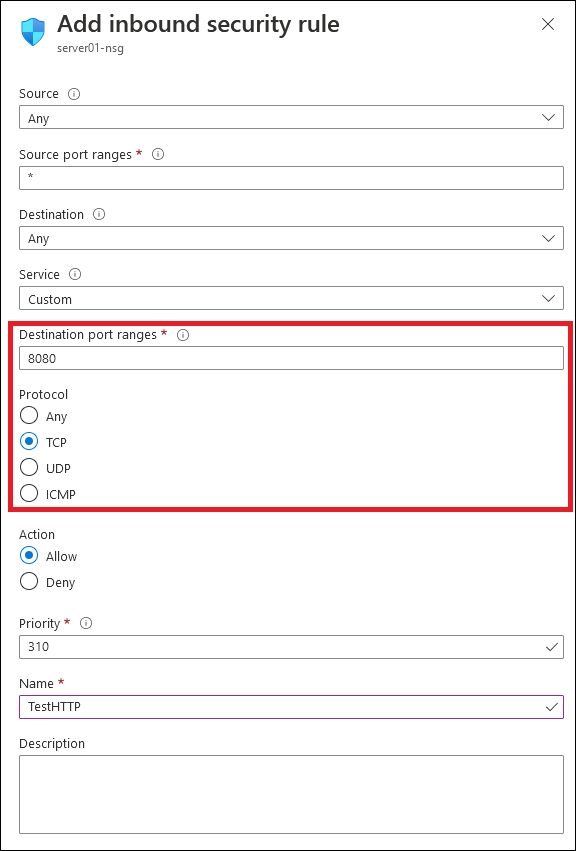Click the info icon next to Destination
The height and width of the screenshot is (851, 576).
pos(99,214)
